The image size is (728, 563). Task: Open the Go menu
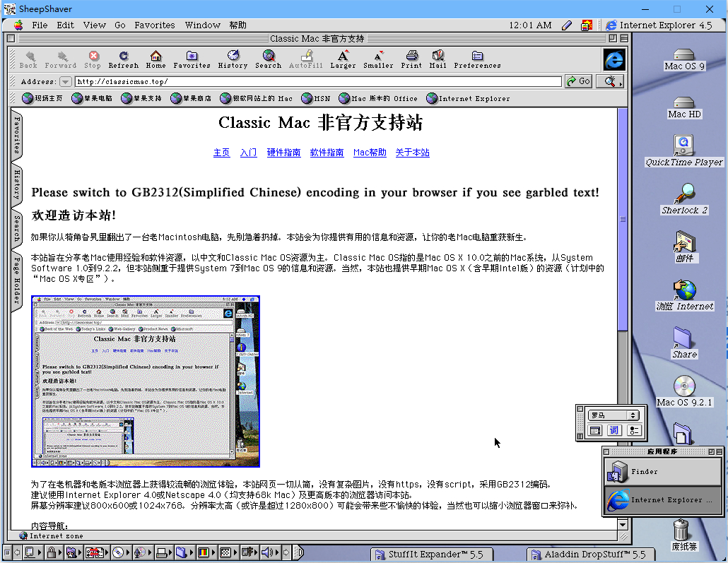point(119,25)
